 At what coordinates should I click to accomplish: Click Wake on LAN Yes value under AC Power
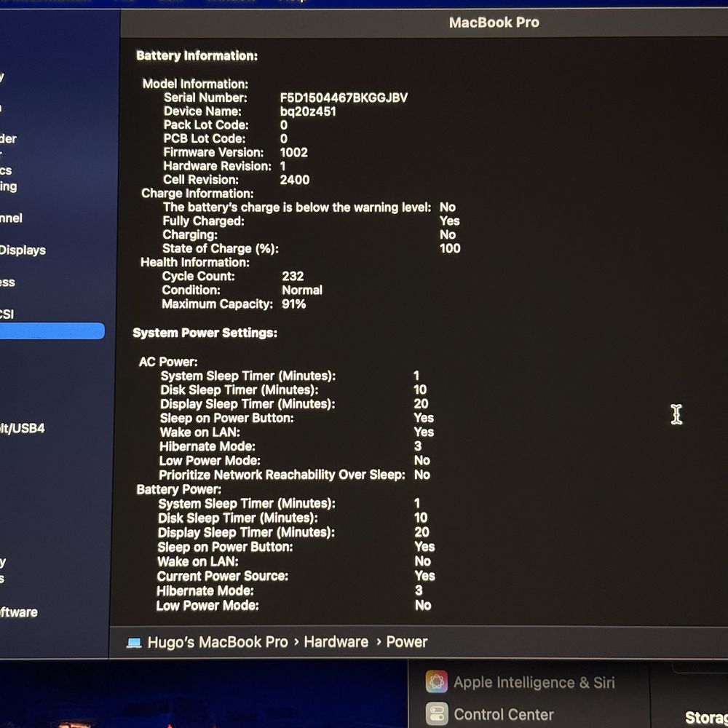pyautogui.click(x=424, y=432)
